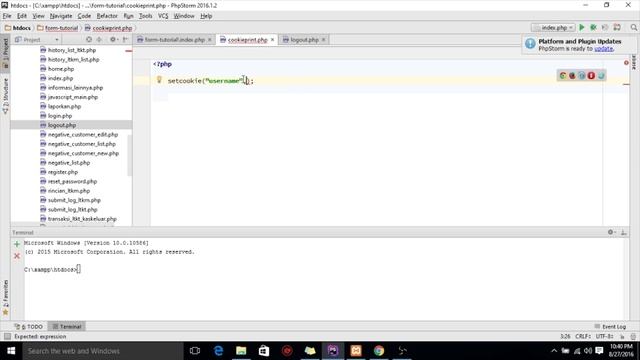
Task: Open Project panel gear settings
Action: (113, 40)
